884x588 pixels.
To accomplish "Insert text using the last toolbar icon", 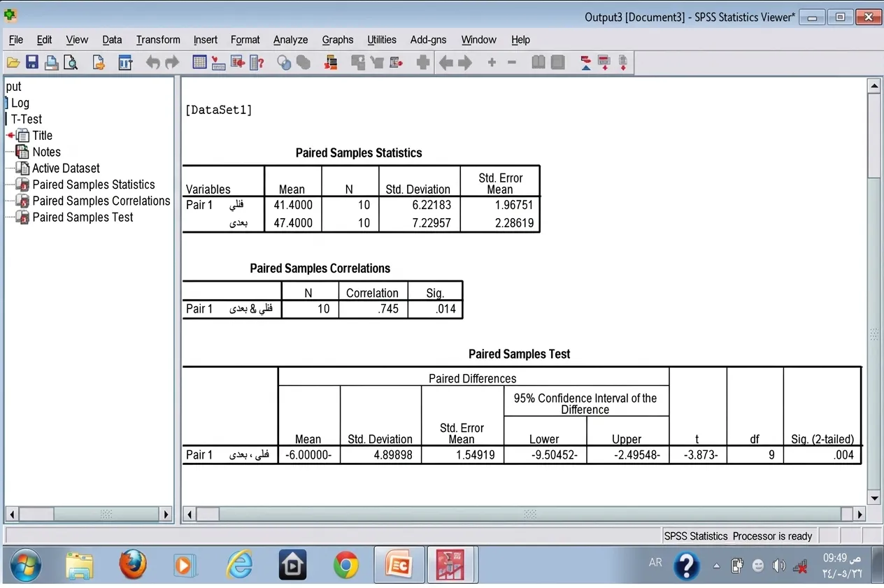I will click(622, 63).
